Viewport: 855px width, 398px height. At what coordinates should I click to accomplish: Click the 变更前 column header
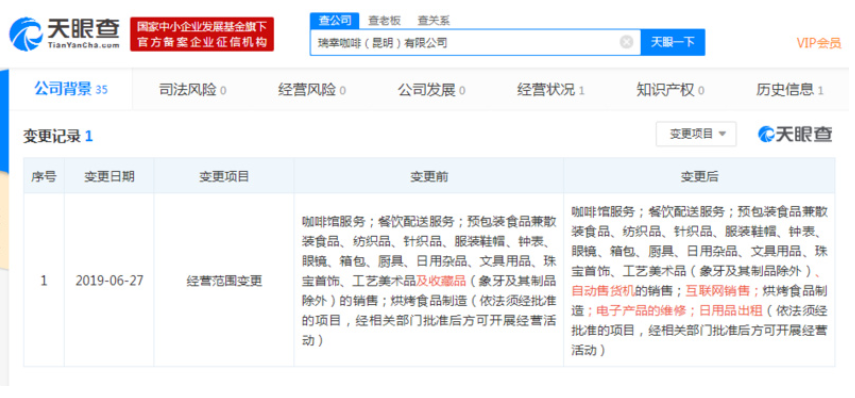429,176
